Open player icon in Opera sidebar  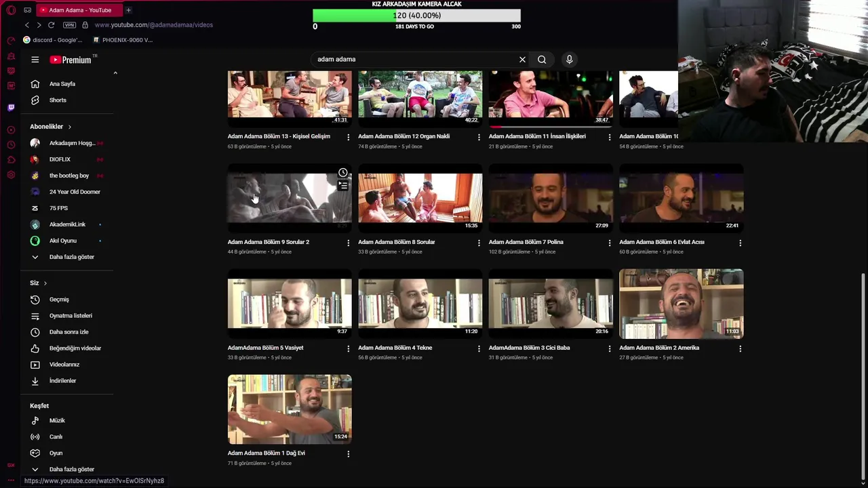point(11,129)
